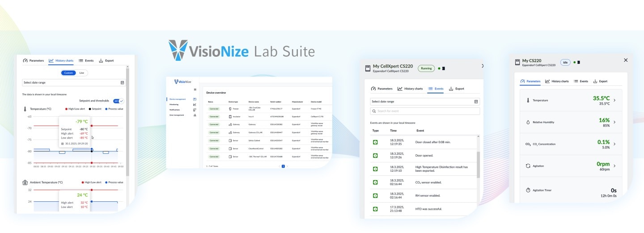Click calendar icon in Events panel date range
This screenshot has width=644, height=233.
[476, 102]
